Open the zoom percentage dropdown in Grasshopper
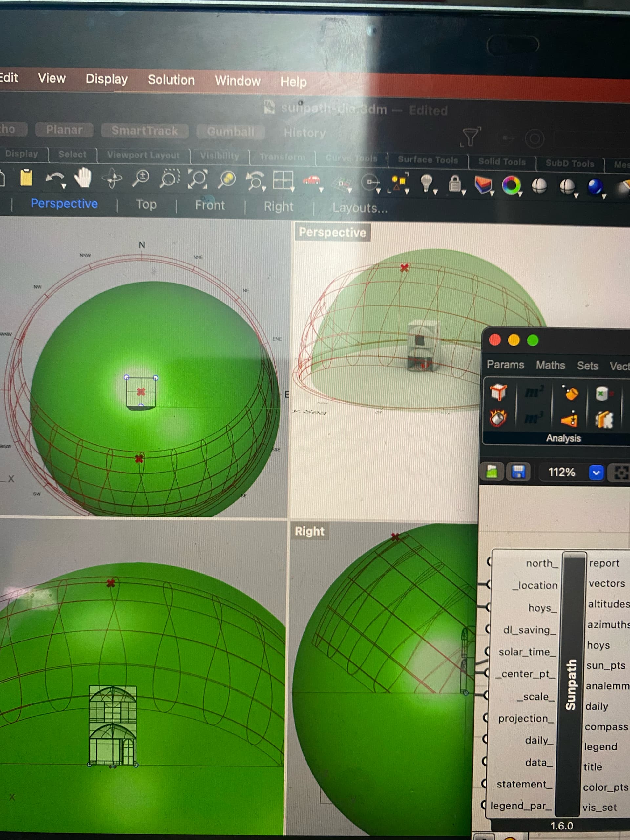 point(597,472)
